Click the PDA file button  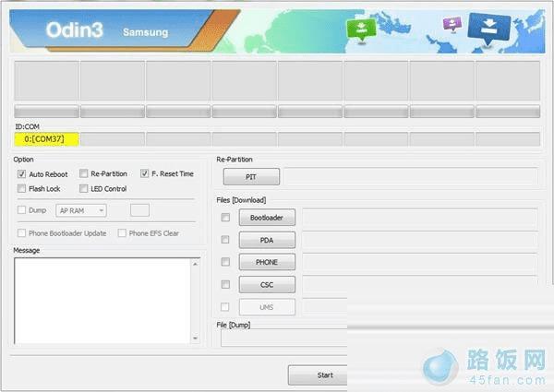[x=267, y=240]
